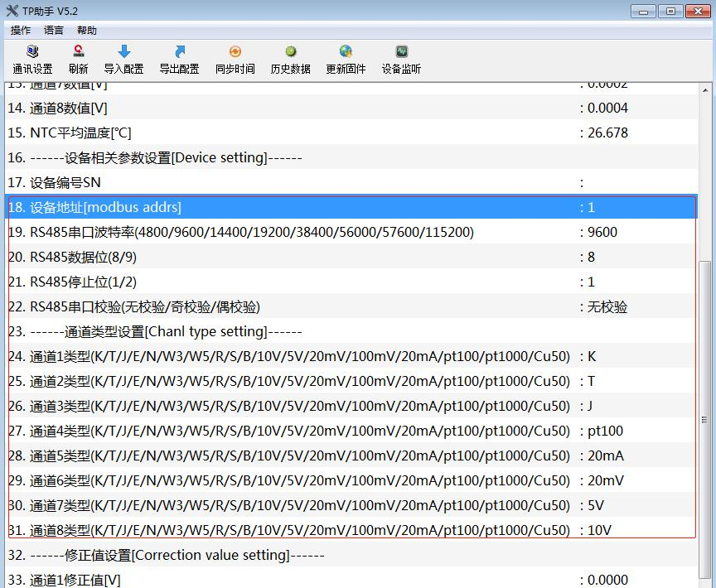Select 通道4类型 value pt100
The image size is (716, 588).
(x=605, y=431)
